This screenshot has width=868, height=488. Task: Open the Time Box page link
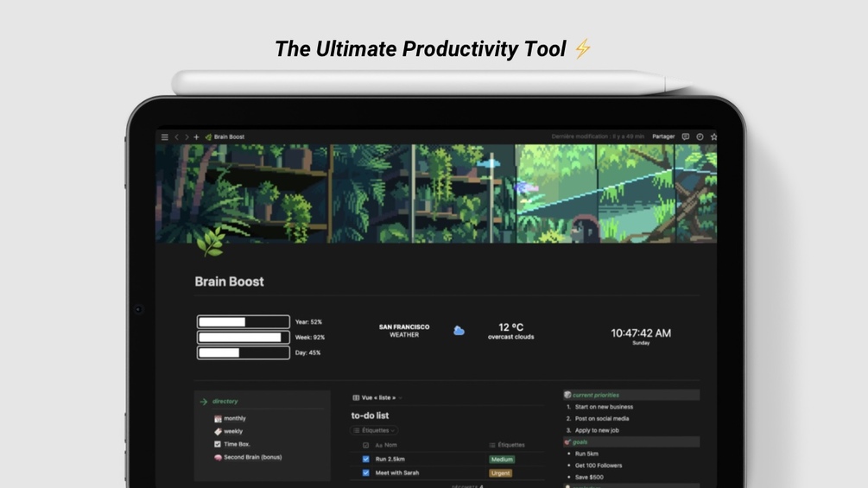point(237,444)
